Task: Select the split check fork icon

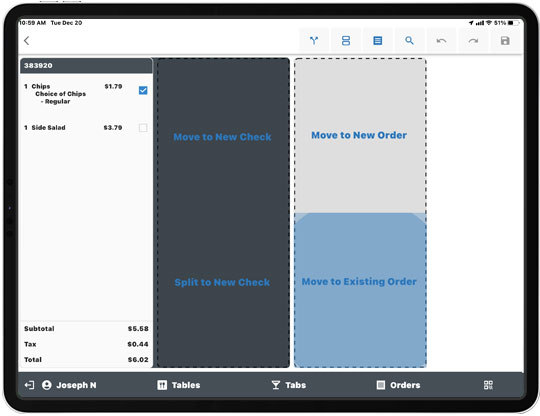Action: point(314,41)
